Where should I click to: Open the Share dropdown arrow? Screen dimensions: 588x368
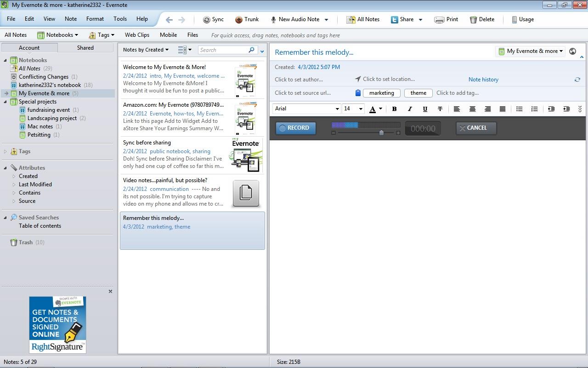click(x=420, y=20)
